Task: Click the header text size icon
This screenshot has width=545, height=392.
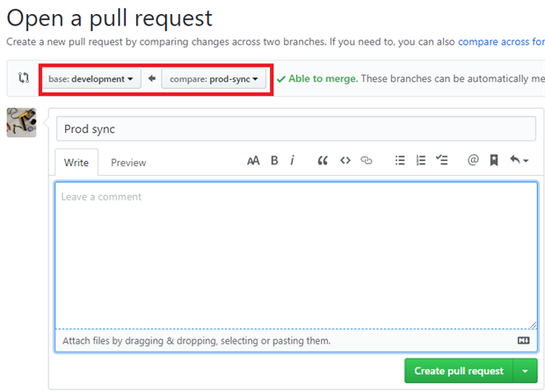Action: coord(253,161)
